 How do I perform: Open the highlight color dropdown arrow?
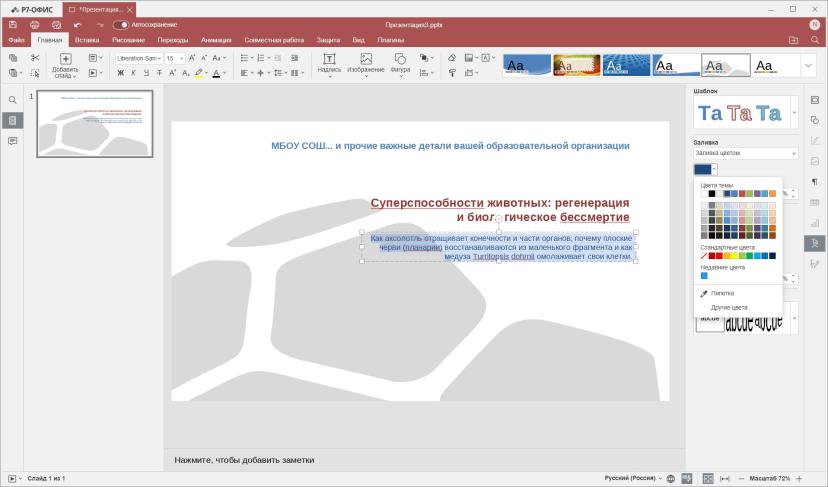pos(206,73)
